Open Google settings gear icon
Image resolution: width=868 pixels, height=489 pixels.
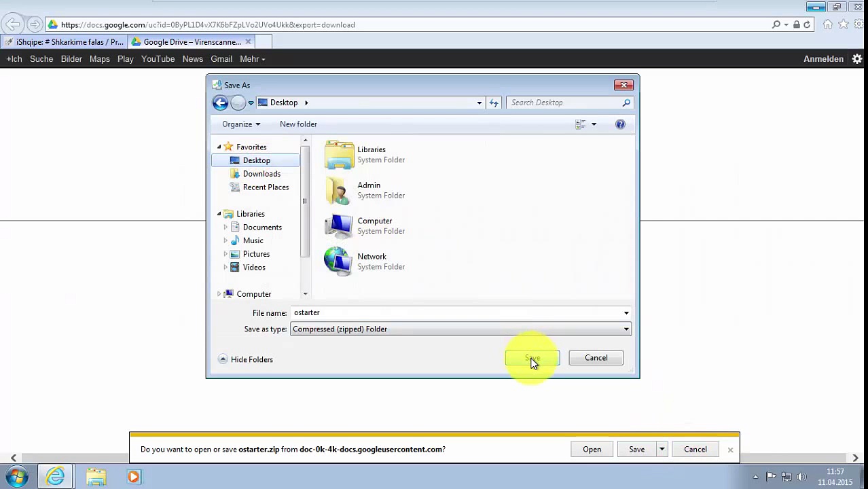pos(857,59)
